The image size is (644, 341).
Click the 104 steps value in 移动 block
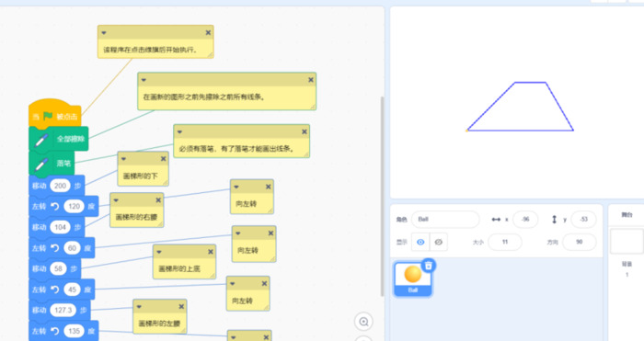[61, 227]
